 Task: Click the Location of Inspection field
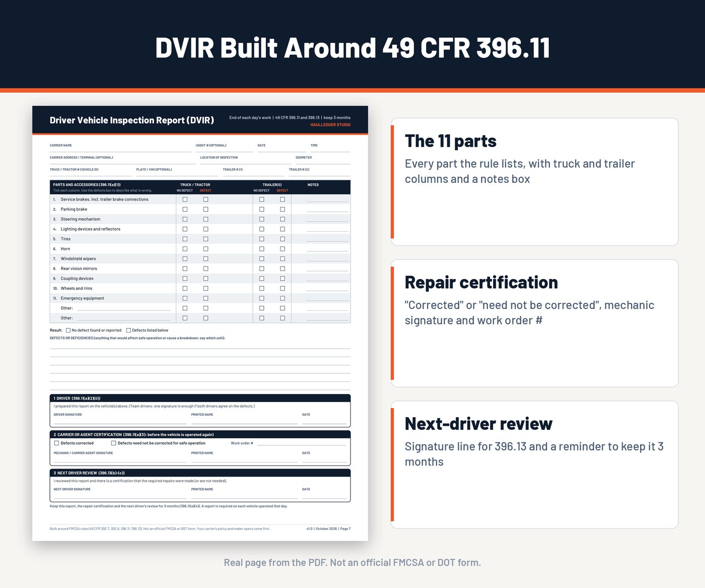245,160
